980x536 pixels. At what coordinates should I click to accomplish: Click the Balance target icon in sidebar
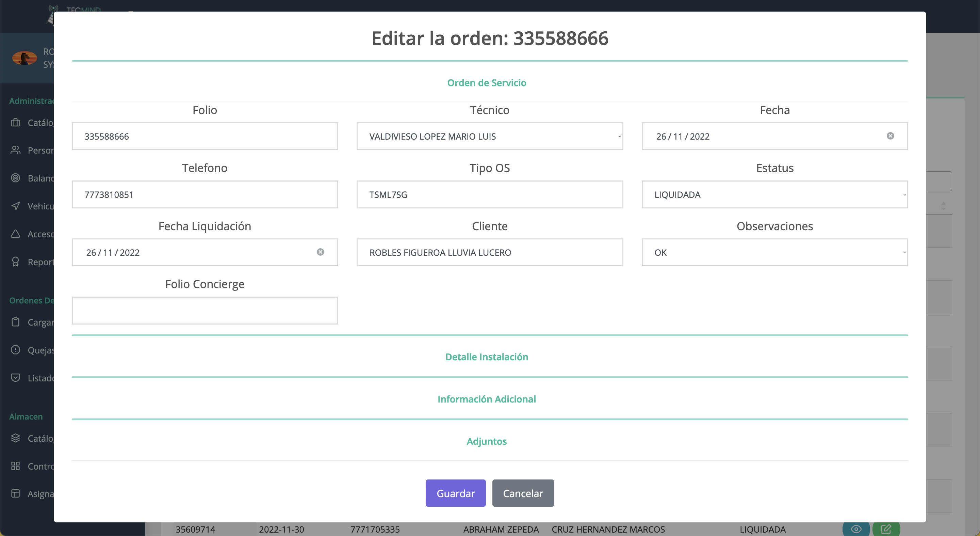15,178
